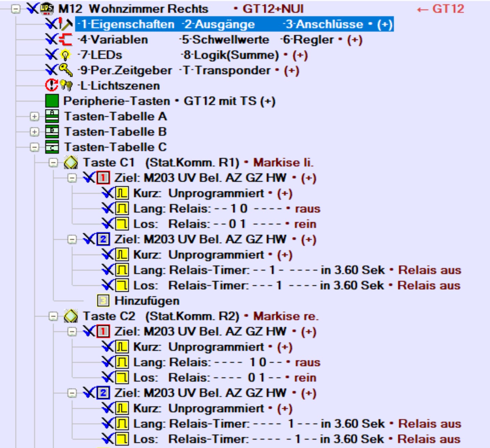Open the L-Lichtszenen entry

pyautogui.click(x=119, y=86)
